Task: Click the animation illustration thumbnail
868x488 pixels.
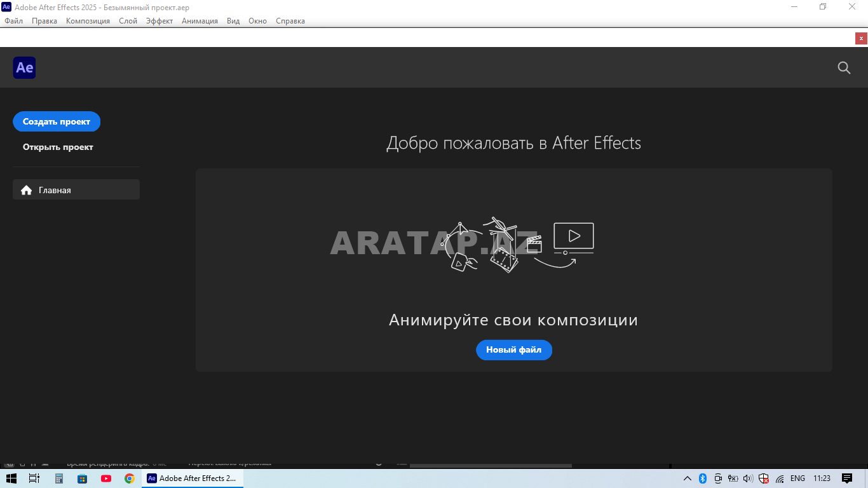Action: point(519,245)
